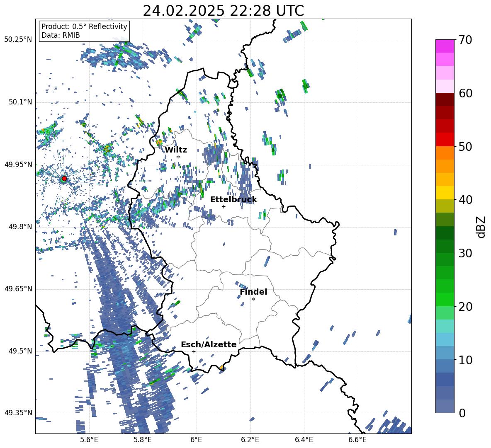Viewport: 491px width, 448px height.
Task: Click the colorbar 70 tick label
Action: point(465,40)
